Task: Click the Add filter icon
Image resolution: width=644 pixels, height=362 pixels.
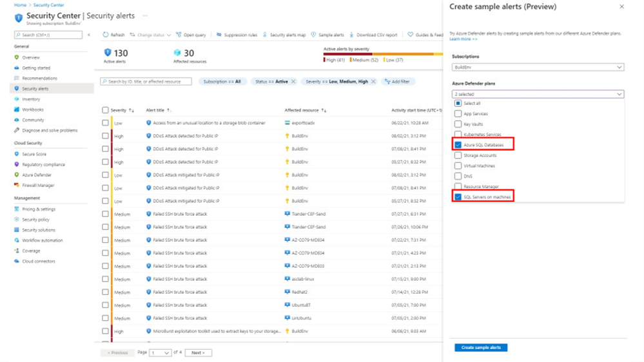Action: pos(387,82)
